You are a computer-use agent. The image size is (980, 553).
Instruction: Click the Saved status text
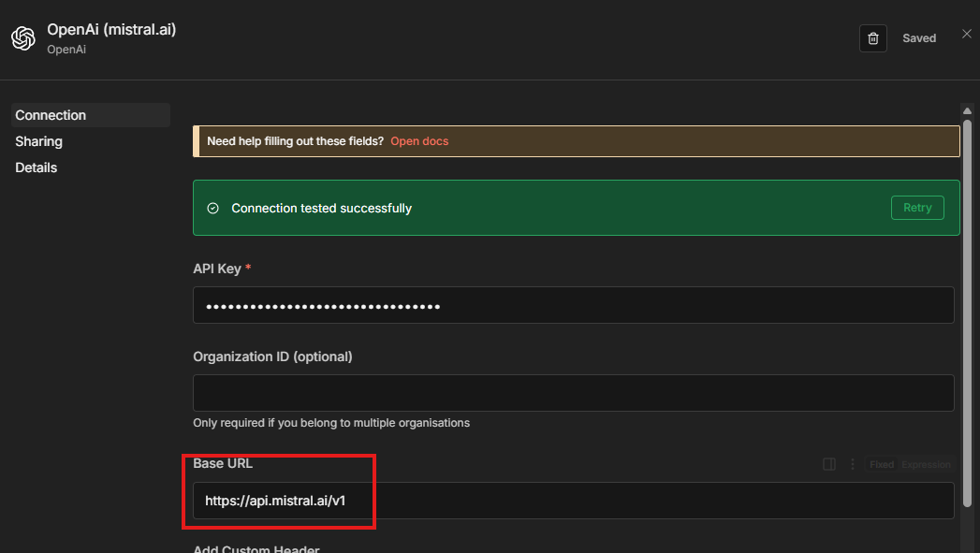coord(919,38)
